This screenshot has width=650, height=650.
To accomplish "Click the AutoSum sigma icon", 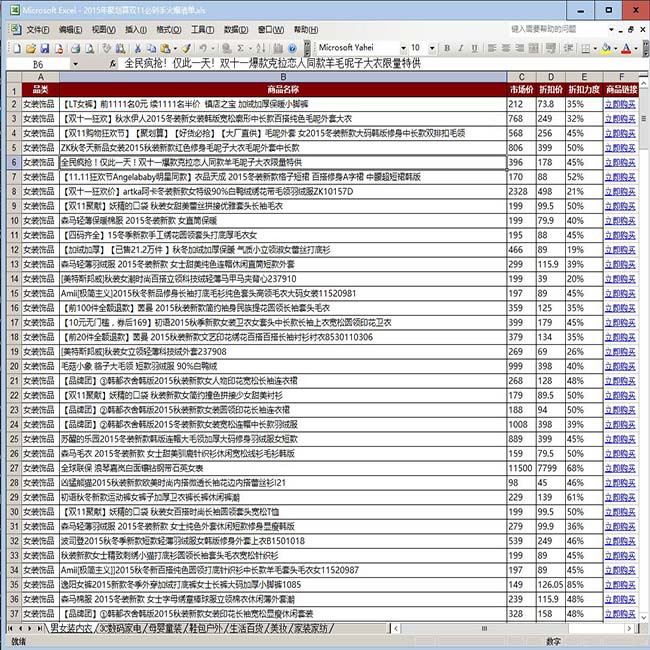I will (240, 49).
